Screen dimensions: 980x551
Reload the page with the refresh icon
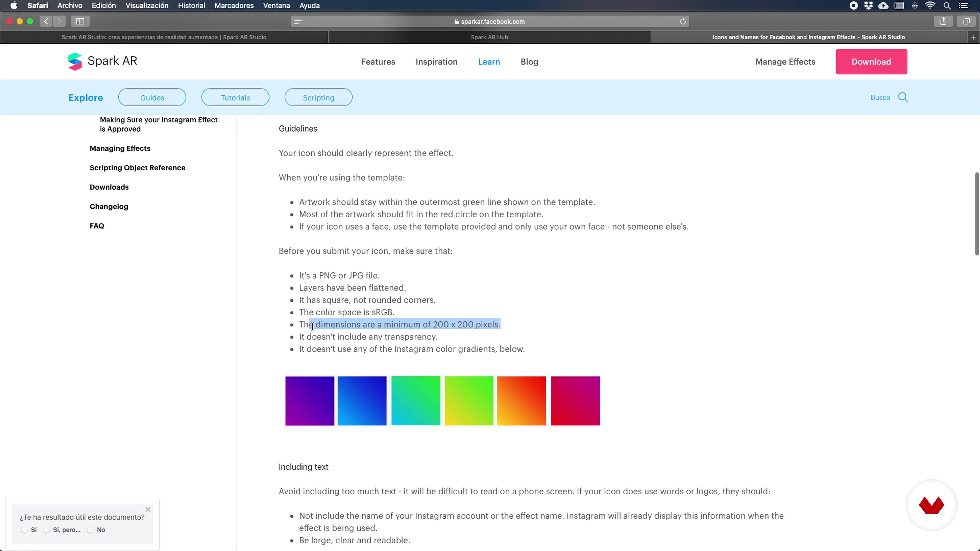(x=683, y=21)
